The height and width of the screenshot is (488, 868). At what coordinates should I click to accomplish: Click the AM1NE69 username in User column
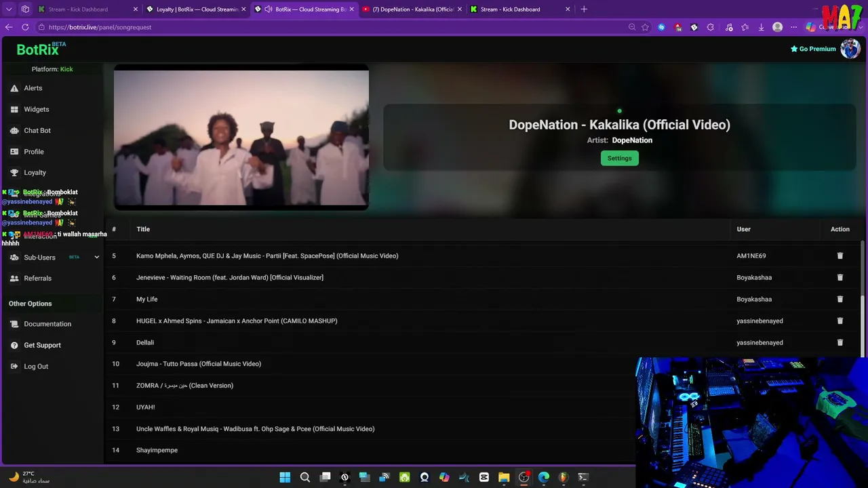(x=751, y=256)
